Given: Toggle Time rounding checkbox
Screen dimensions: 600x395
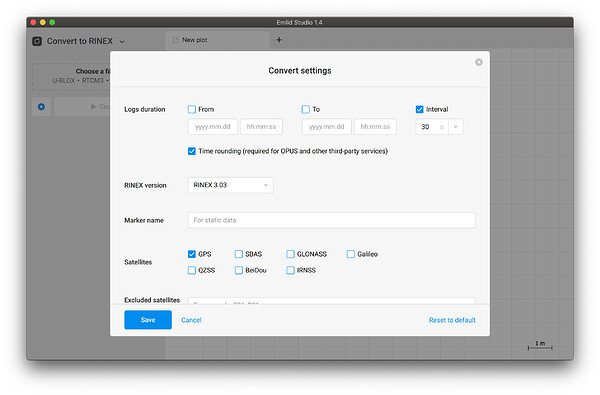Looking at the screenshot, I should tap(192, 151).
